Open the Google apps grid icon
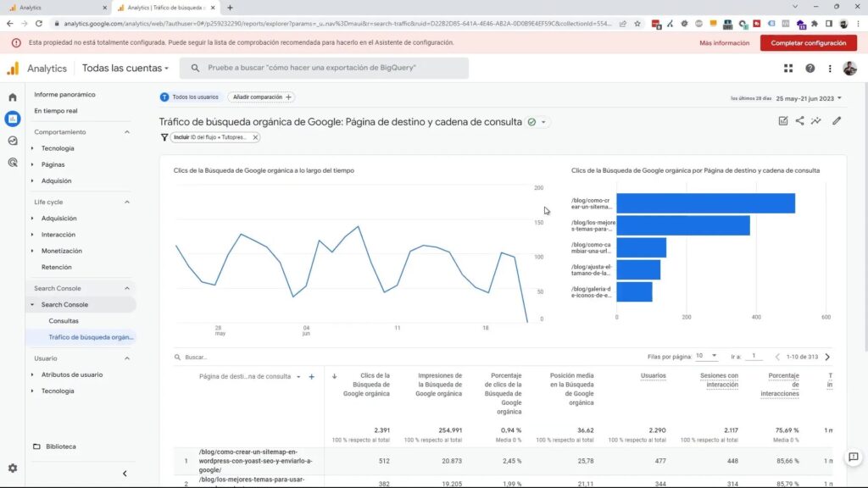The width and height of the screenshot is (868, 488). [787, 68]
